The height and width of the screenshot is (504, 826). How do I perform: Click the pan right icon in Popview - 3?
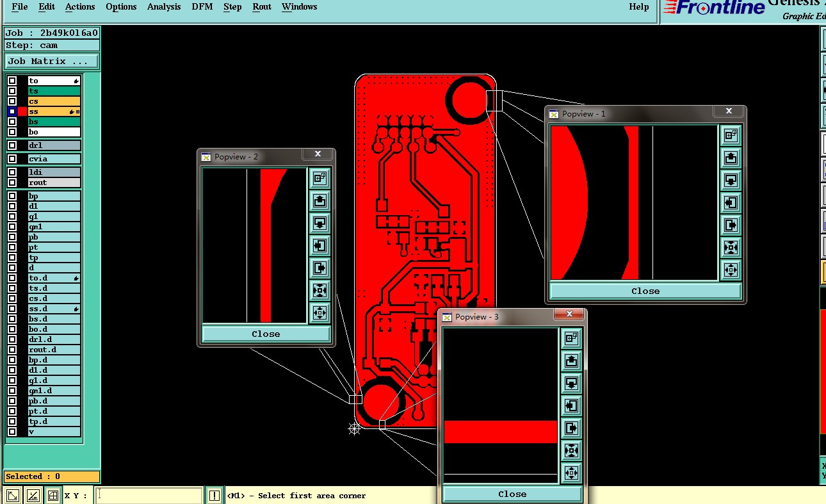pos(571,428)
